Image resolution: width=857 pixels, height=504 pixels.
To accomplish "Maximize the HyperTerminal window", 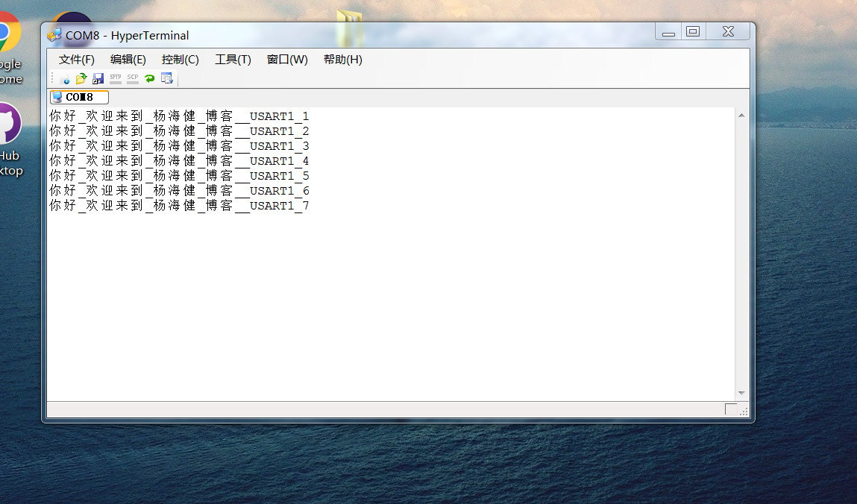I will pos(693,31).
